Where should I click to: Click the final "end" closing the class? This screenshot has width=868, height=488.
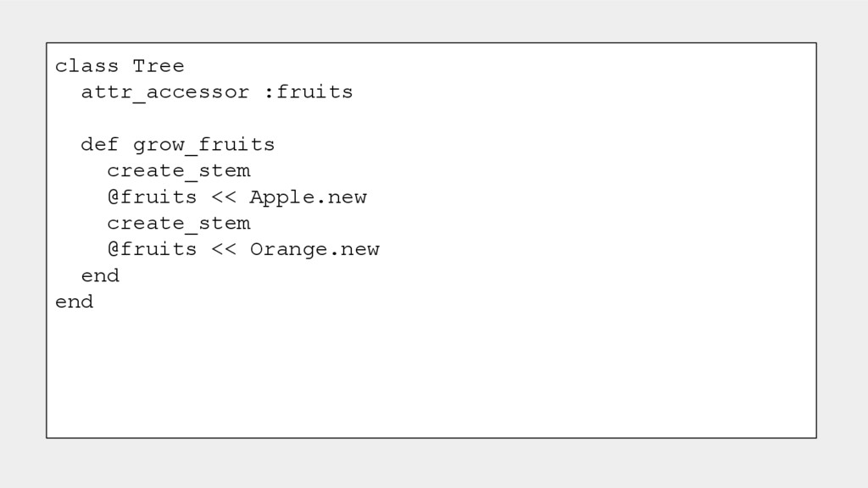point(74,302)
